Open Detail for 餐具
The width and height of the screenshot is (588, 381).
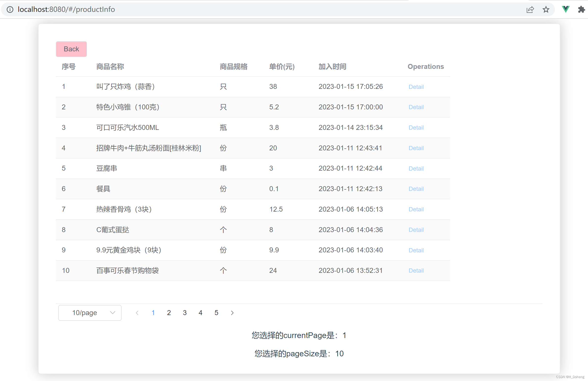[x=416, y=189]
